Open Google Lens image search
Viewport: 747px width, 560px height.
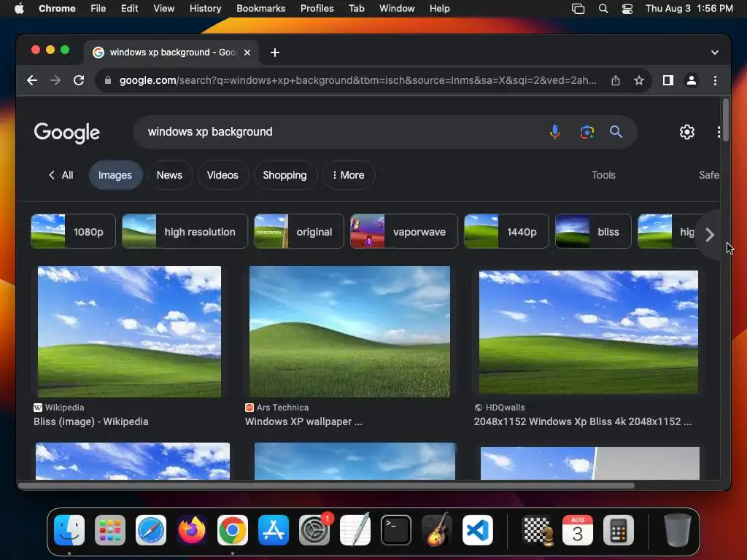pyautogui.click(x=587, y=132)
